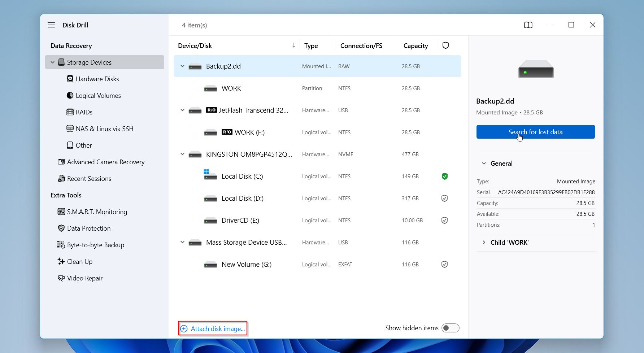The image size is (644, 353).
Task: Click the Windows-logo drive icon of Local Disk (C:)
Action: click(x=210, y=175)
